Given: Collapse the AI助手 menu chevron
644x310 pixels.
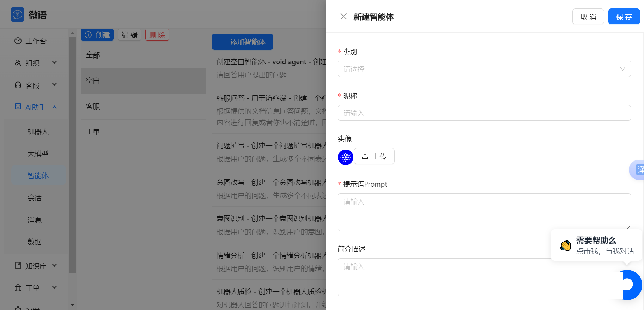Looking at the screenshot, I should pyautogui.click(x=54, y=107).
